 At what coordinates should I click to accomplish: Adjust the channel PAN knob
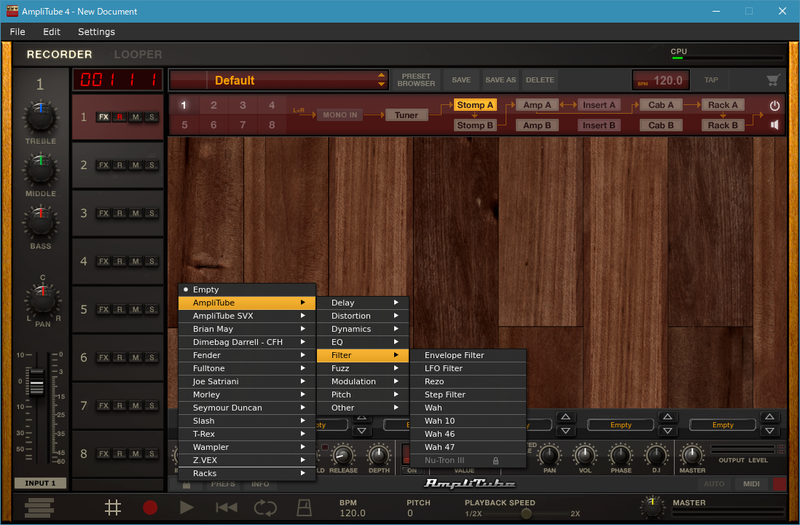[x=43, y=300]
